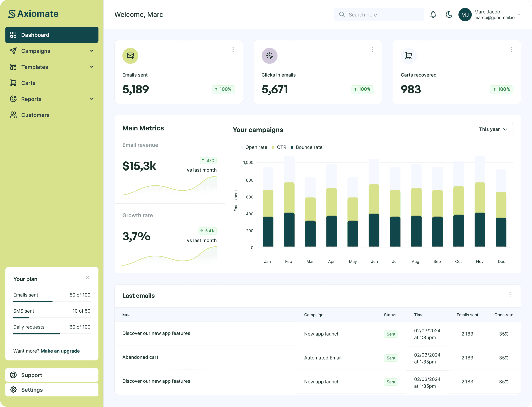Screen dimensions: 532x407
Task: Open Emails sent card options menu
Action: pos(233,50)
